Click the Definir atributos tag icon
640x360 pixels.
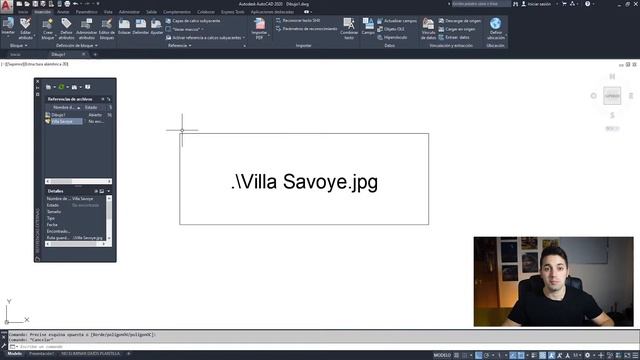coord(66,23)
